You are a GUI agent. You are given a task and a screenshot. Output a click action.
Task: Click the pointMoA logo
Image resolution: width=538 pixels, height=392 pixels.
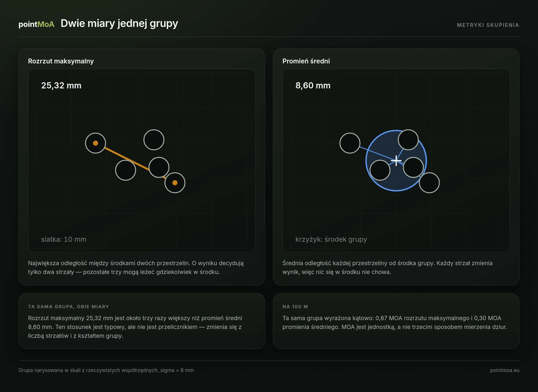pos(36,24)
